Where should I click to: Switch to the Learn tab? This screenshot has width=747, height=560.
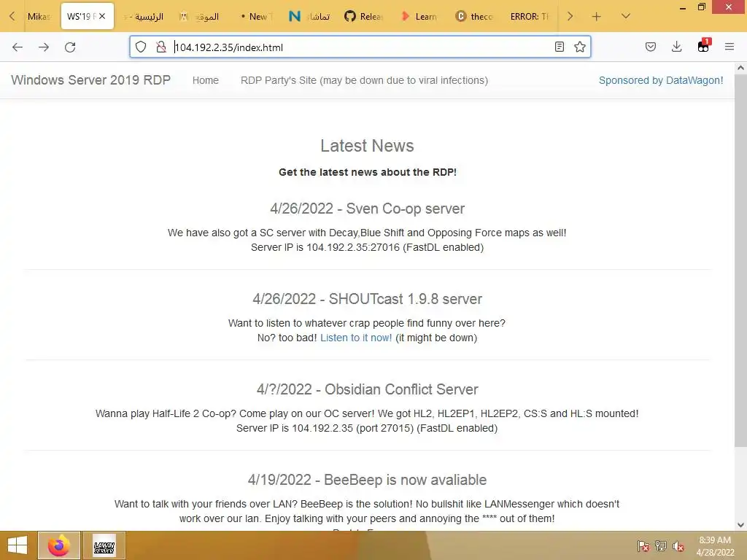pos(419,16)
